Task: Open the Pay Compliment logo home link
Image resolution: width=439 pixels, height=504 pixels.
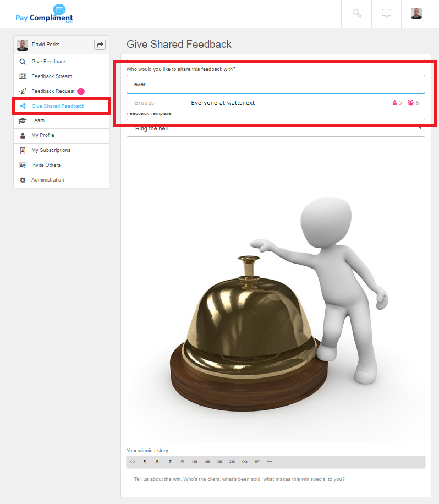Action: tap(44, 14)
